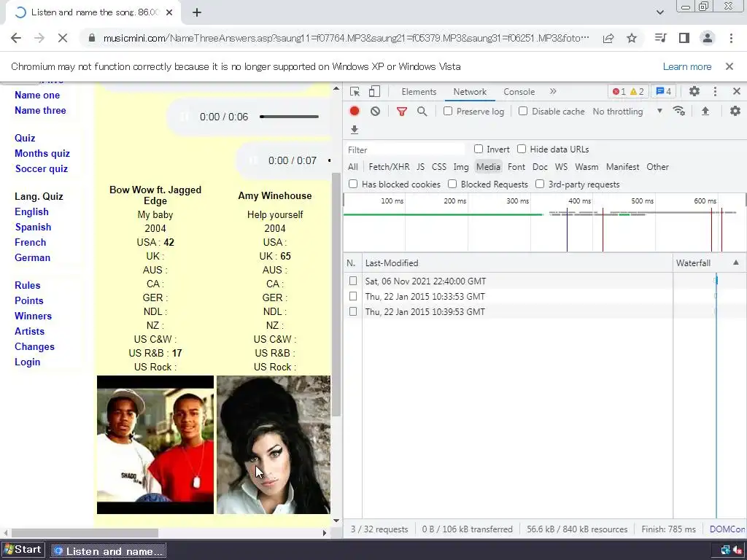Open Network panel settings gear
The image size is (747, 560).
coord(735,111)
